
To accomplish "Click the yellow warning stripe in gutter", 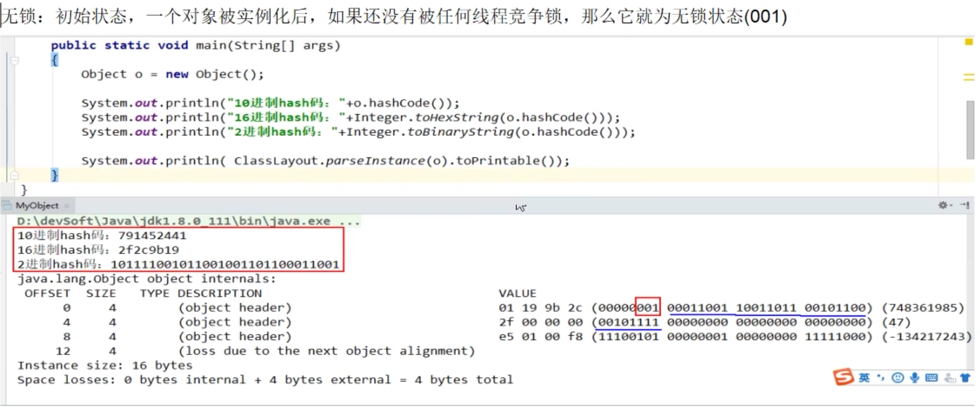I will pos(968,77).
